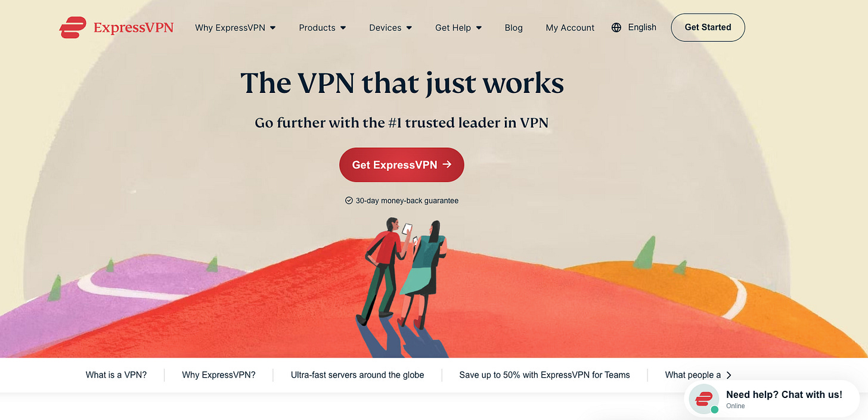
Task: Go to the Blog page
Action: pos(513,27)
